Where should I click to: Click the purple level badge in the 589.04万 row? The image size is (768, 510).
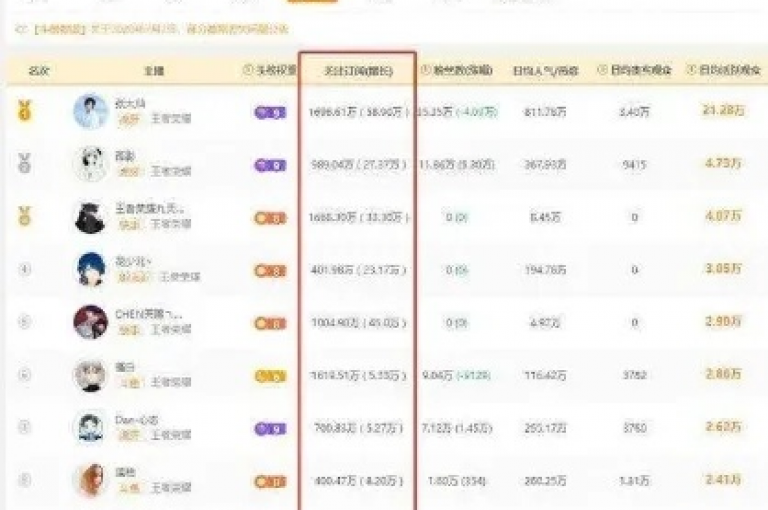point(270,166)
